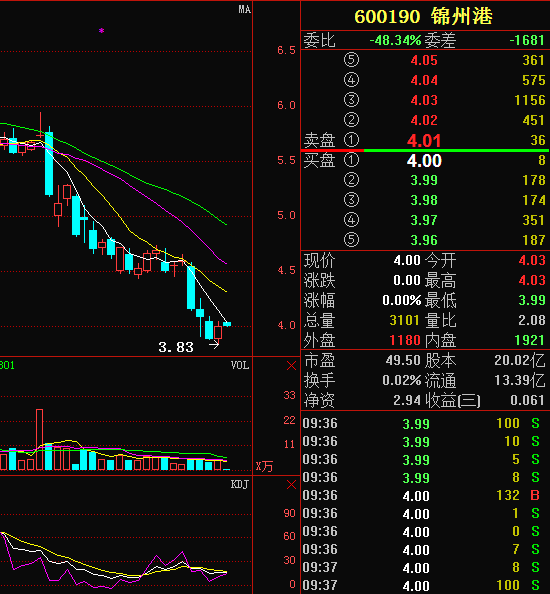Select the circled 2 icon beside 3.99 bid
The height and width of the screenshot is (594, 550).
351,180
